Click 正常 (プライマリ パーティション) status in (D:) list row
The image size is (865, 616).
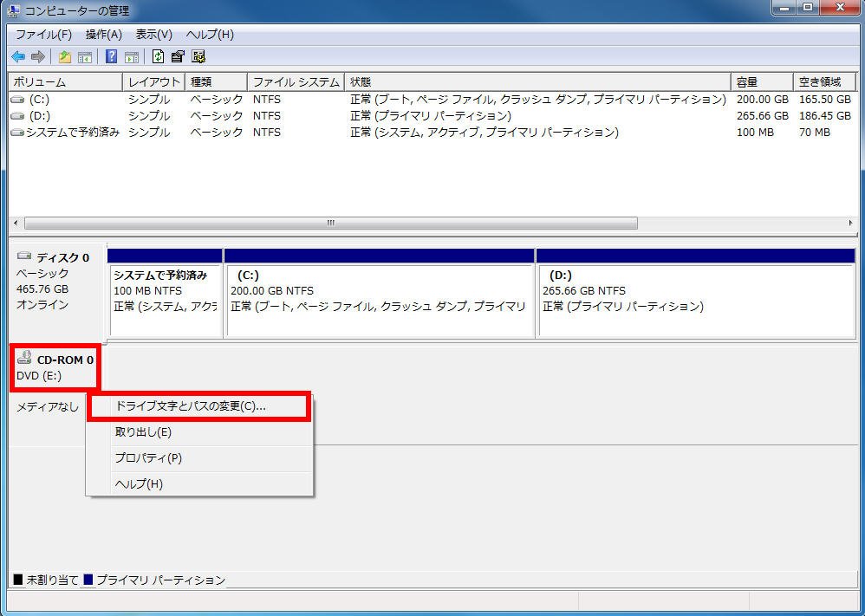tap(431, 116)
